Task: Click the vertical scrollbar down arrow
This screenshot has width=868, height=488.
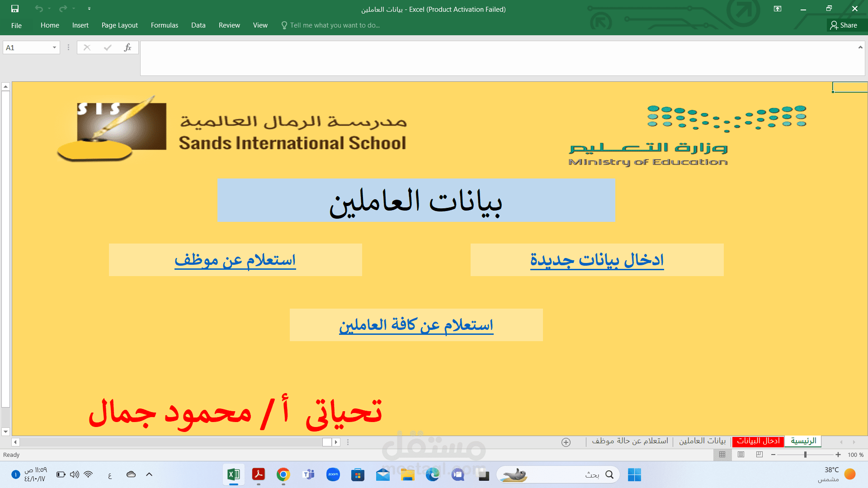Action: tap(5, 432)
